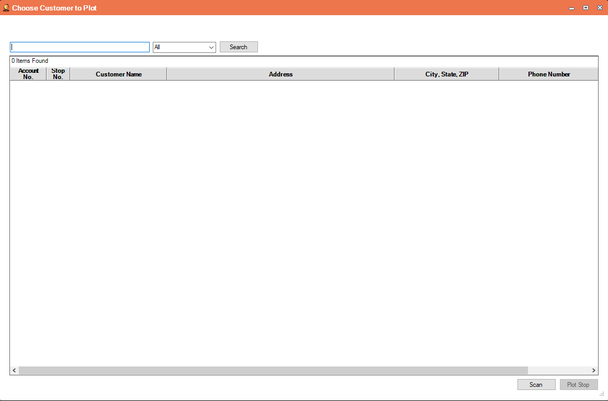This screenshot has width=608, height=401.
Task: Sort by the Customer Name column header
Action: pyautogui.click(x=118, y=74)
